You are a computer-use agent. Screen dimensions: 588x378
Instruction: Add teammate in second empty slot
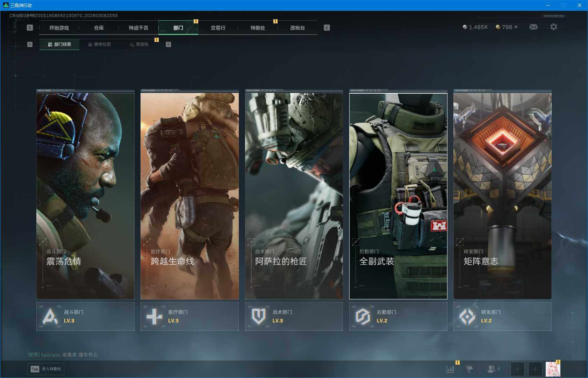point(535,369)
